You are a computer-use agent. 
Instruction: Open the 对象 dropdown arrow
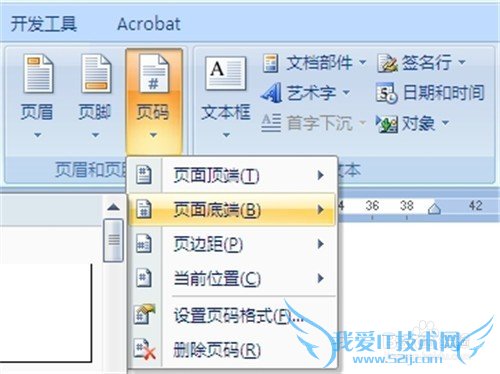pos(445,123)
